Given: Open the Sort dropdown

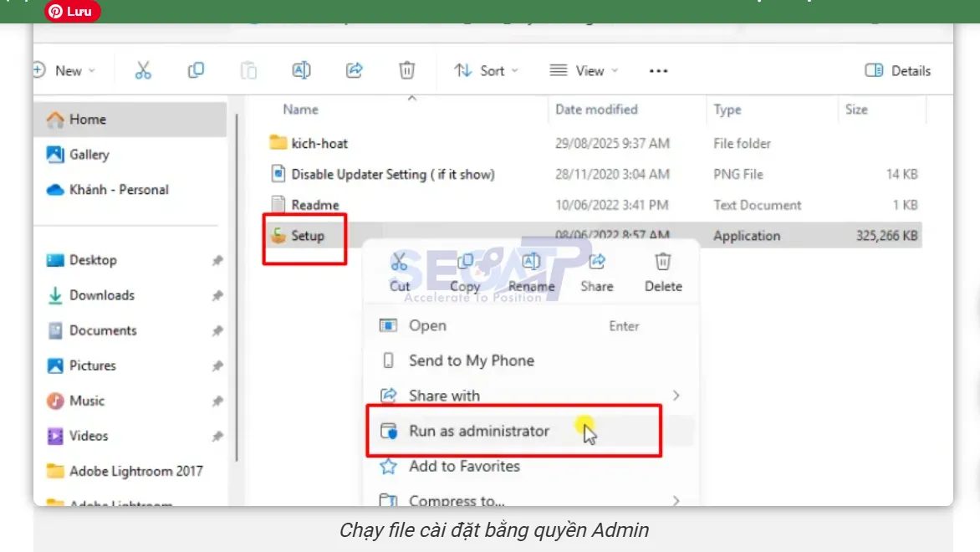Looking at the screenshot, I should 486,71.
